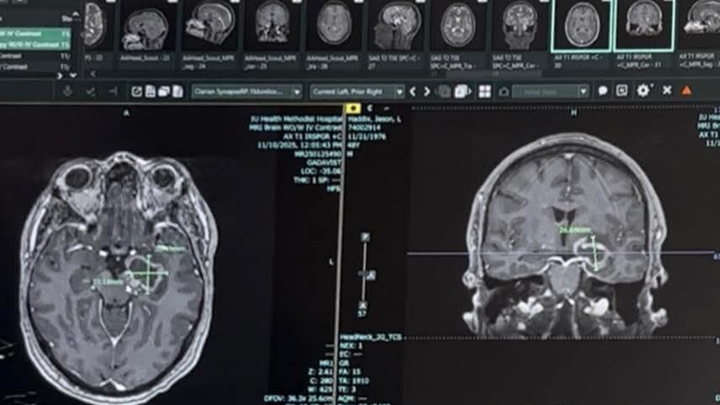Click the axial brain MRI image viewport

118,270
